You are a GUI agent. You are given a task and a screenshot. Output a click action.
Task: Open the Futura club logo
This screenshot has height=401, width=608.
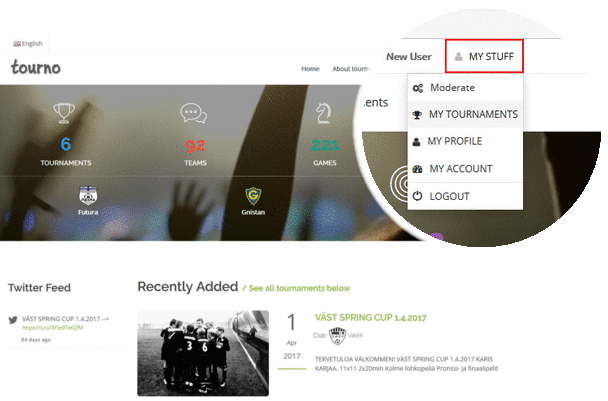89,197
